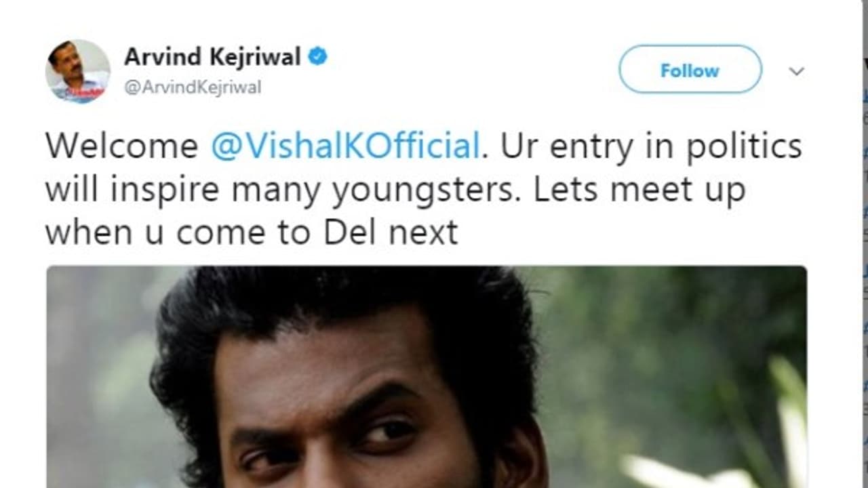
Task: Open the @VishalKOfficial mention link
Action: [x=345, y=146]
